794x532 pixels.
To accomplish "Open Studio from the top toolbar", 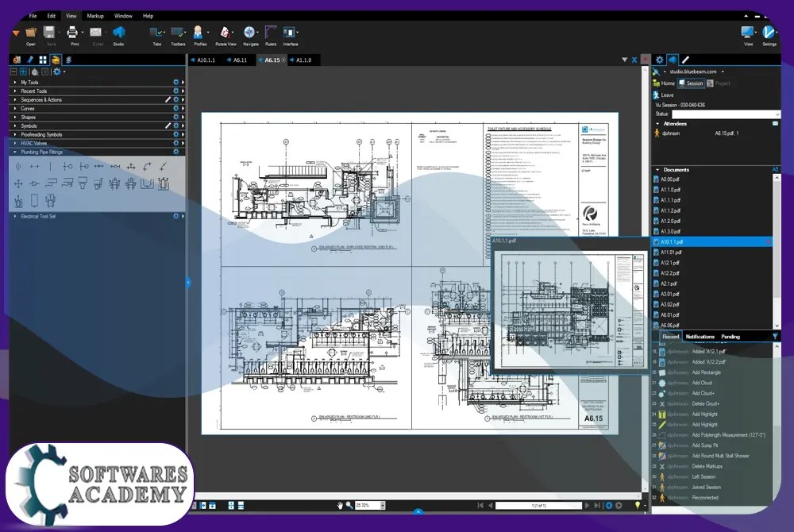I will [x=119, y=33].
